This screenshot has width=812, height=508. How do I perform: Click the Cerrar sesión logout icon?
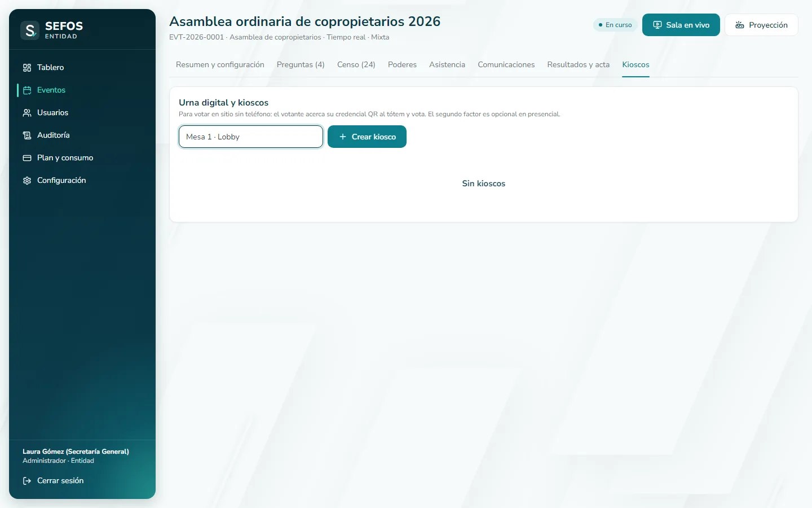pos(27,481)
